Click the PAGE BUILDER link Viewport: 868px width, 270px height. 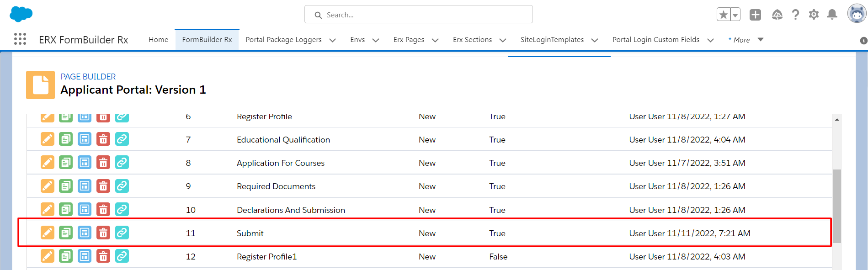88,77
